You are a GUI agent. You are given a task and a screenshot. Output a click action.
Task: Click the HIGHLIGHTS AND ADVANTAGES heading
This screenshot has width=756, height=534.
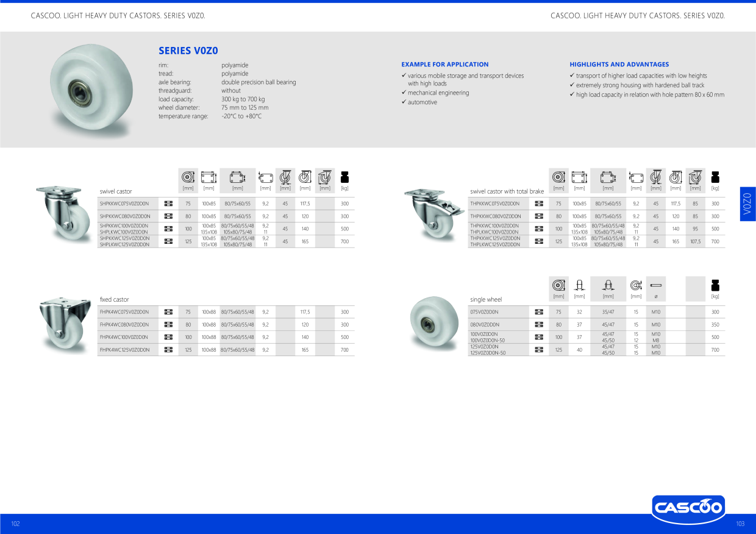[x=619, y=64]
